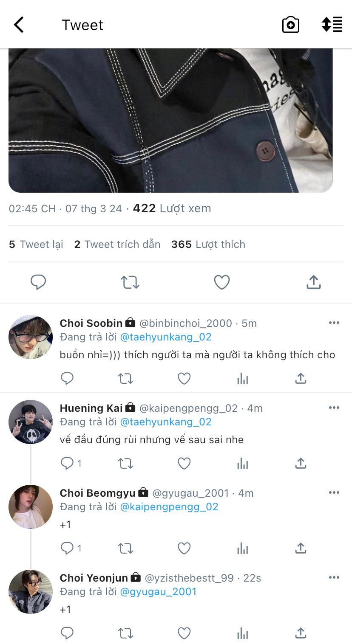Open the 2 Tweet trích dẫn list
This screenshot has height=644, width=352.
tap(117, 245)
